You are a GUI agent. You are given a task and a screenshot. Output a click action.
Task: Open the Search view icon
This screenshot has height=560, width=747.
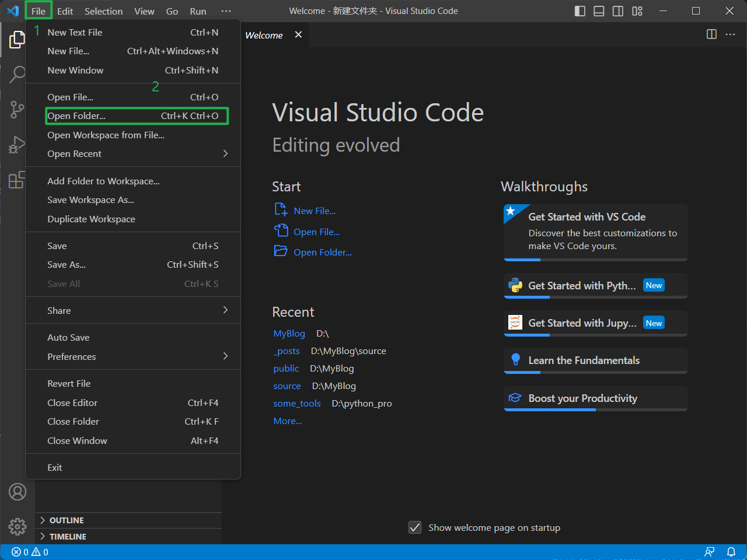tap(17, 74)
